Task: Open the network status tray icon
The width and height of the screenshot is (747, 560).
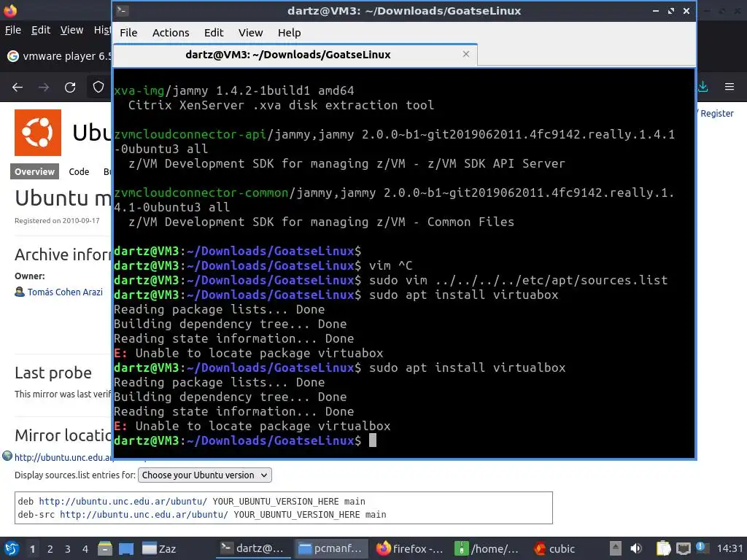Action: coord(683,548)
